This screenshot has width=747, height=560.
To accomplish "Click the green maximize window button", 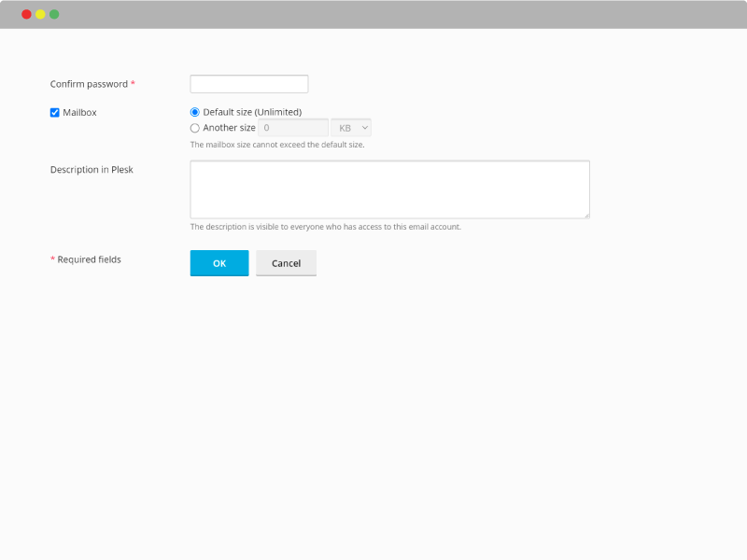I will tap(54, 14).
